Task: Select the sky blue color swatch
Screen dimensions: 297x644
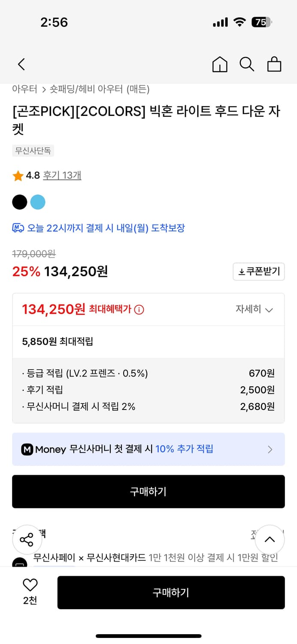Action: (x=38, y=202)
